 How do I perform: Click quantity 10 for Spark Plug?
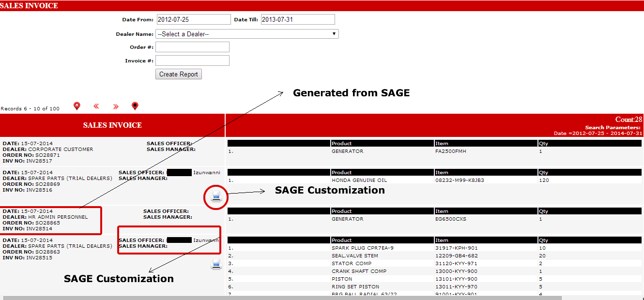coord(542,248)
